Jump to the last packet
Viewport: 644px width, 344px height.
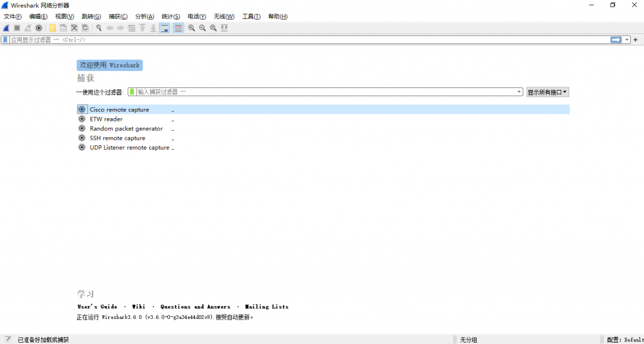[x=153, y=28]
